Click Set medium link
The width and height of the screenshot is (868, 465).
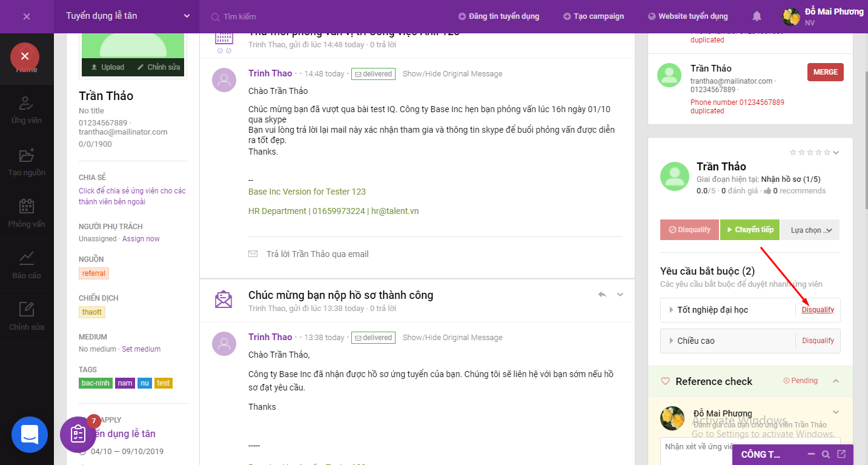coord(141,349)
